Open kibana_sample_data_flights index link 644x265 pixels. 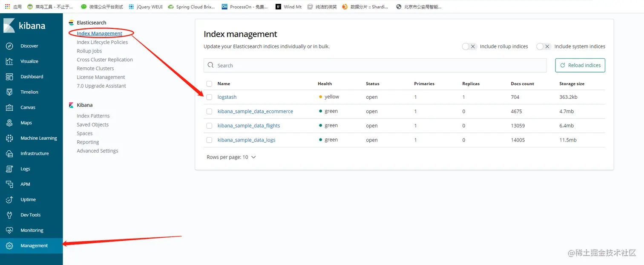(249, 126)
